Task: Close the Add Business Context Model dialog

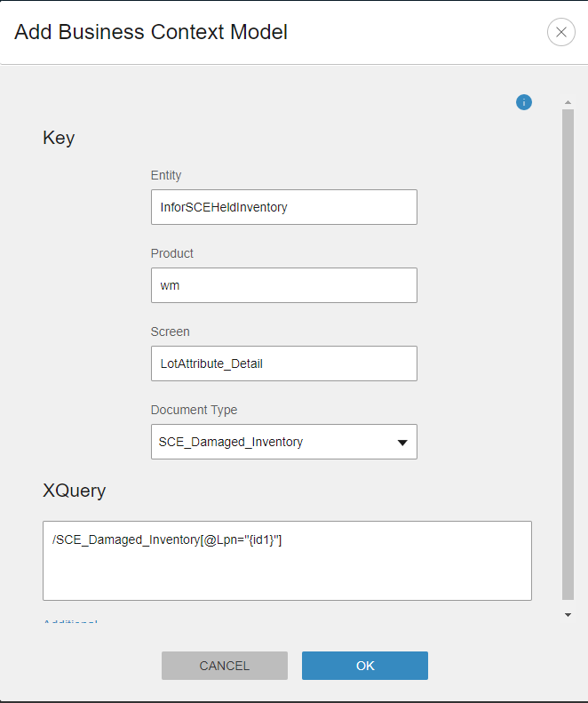Action: [x=560, y=33]
